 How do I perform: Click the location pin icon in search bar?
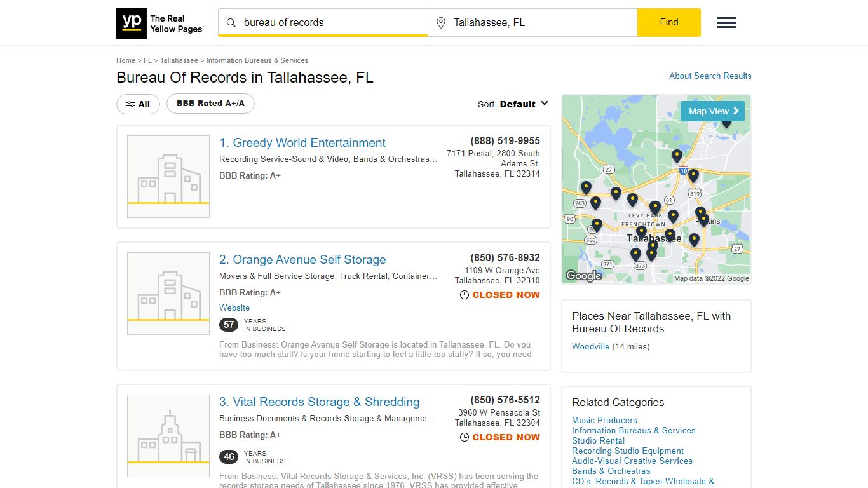(x=440, y=23)
